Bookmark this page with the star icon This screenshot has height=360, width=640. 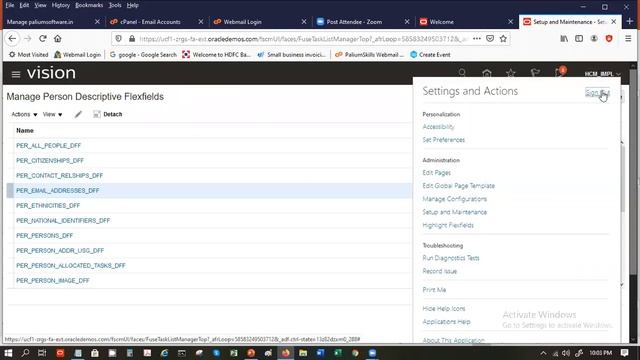click(x=503, y=38)
